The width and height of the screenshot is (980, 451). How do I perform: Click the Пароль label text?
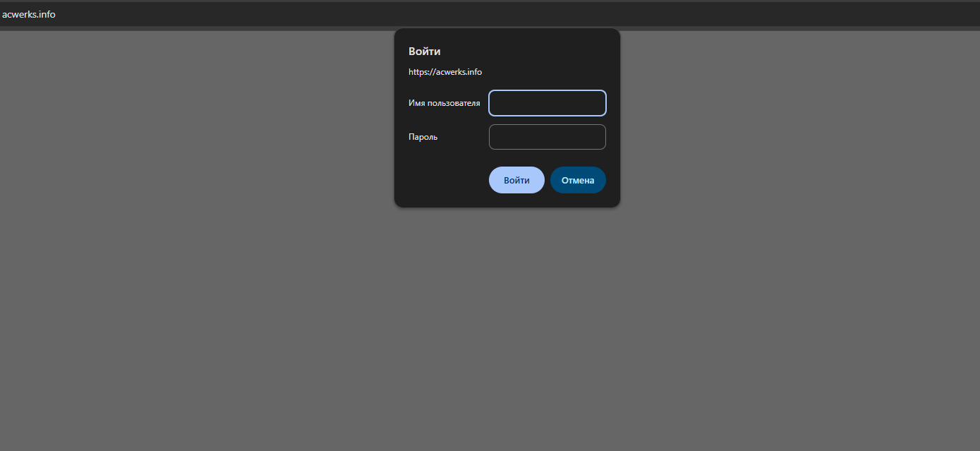pyautogui.click(x=423, y=137)
